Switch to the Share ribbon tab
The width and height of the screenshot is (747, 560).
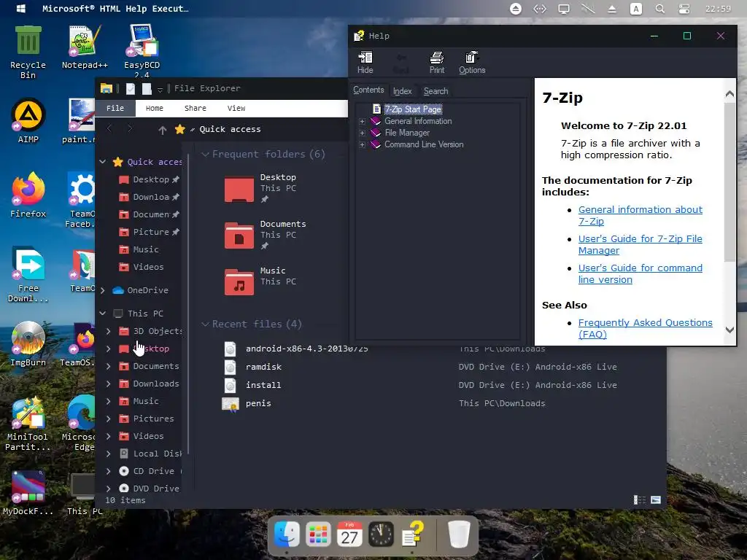[x=196, y=108]
